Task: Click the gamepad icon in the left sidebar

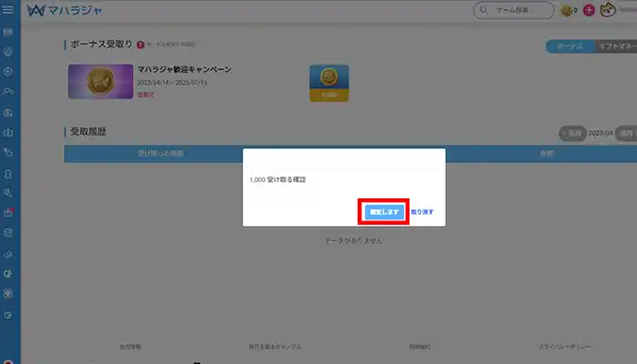Action: (x=8, y=91)
